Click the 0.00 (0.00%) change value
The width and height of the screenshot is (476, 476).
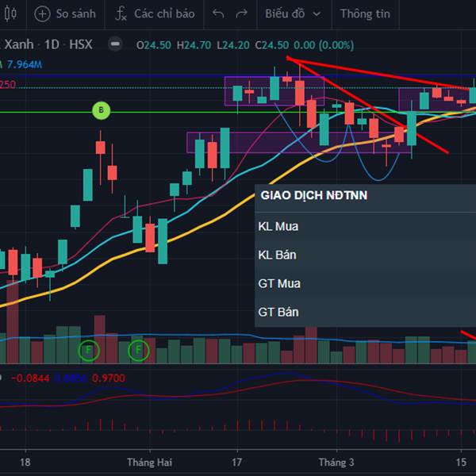pyautogui.click(x=324, y=45)
